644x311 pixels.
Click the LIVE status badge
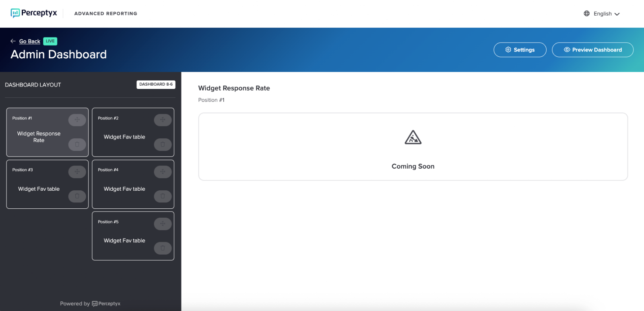pos(50,41)
